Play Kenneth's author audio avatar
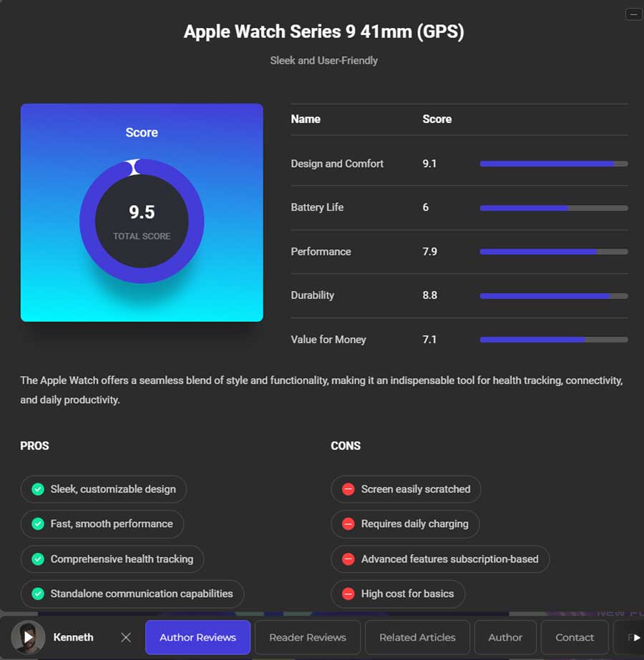The height and width of the screenshot is (660, 644). tap(28, 637)
